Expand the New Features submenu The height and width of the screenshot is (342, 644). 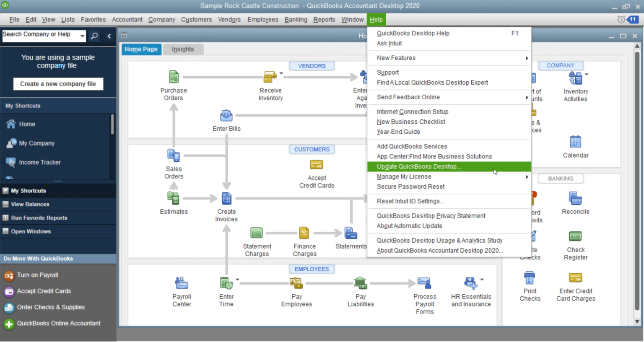tap(527, 58)
